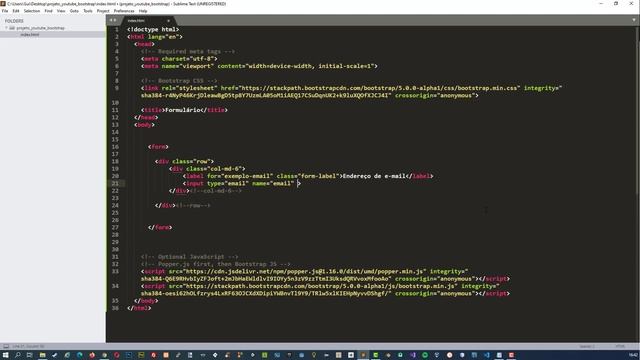
Task: Open Visual Studio purple taskbar icon
Action: coord(413,355)
